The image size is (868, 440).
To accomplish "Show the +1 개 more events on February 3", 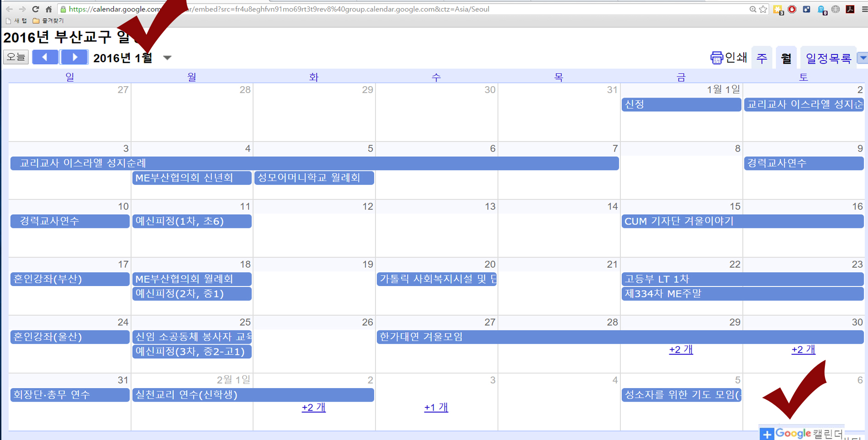I will click(x=436, y=407).
